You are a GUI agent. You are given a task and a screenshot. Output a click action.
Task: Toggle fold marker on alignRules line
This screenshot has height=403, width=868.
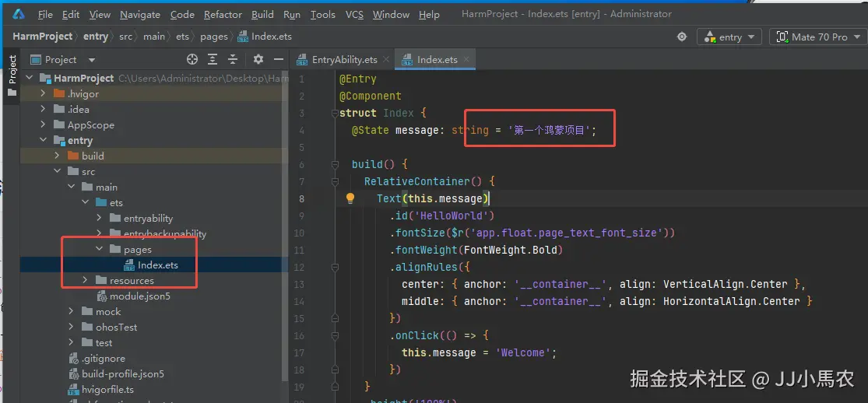click(335, 267)
